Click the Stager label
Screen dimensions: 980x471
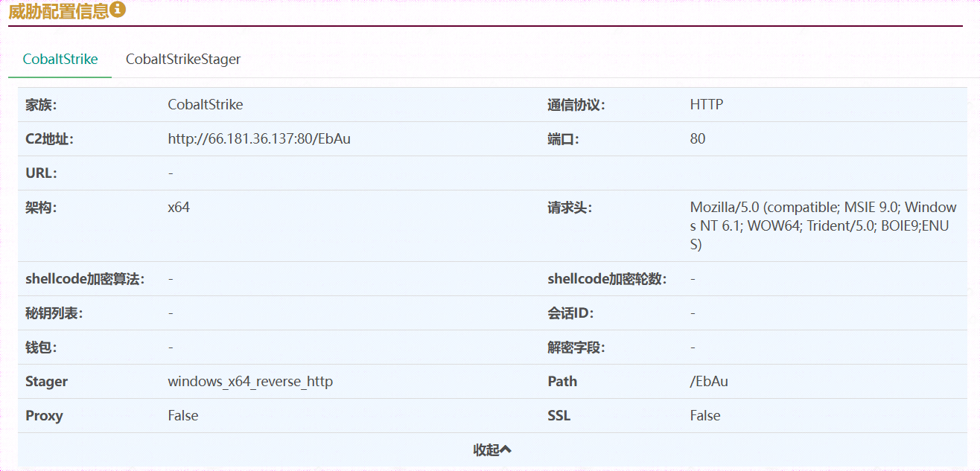pyautogui.click(x=46, y=382)
